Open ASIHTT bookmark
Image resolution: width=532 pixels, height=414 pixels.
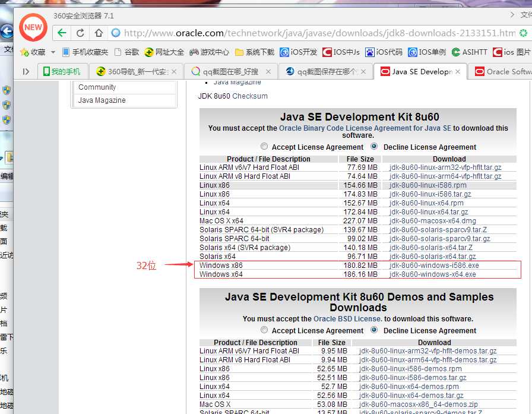(470, 52)
